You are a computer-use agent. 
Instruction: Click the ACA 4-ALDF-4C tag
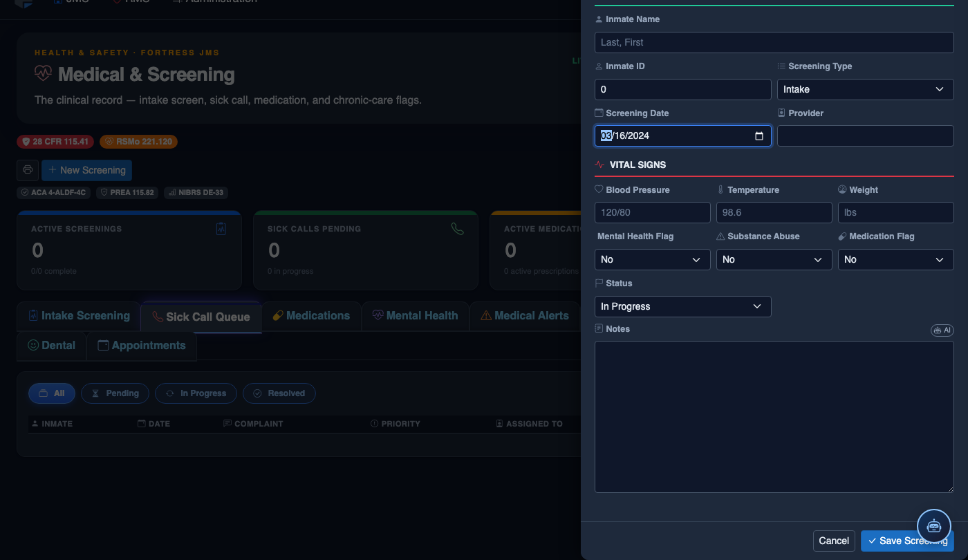pos(53,193)
